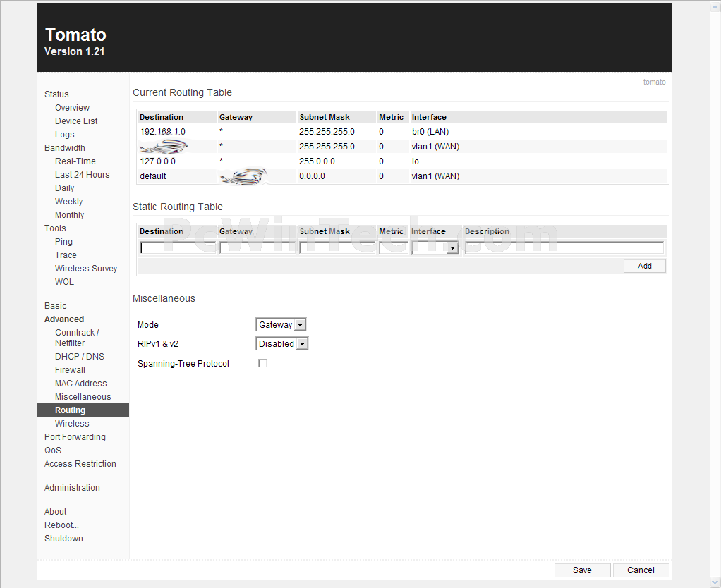Focus the static route Subnet Mask field
The height and width of the screenshot is (588, 721).
[x=337, y=247]
